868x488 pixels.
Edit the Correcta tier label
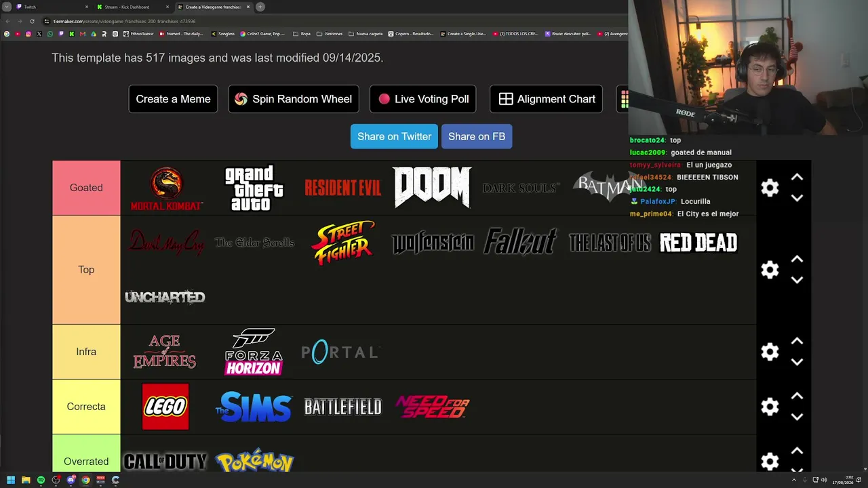(86, 407)
